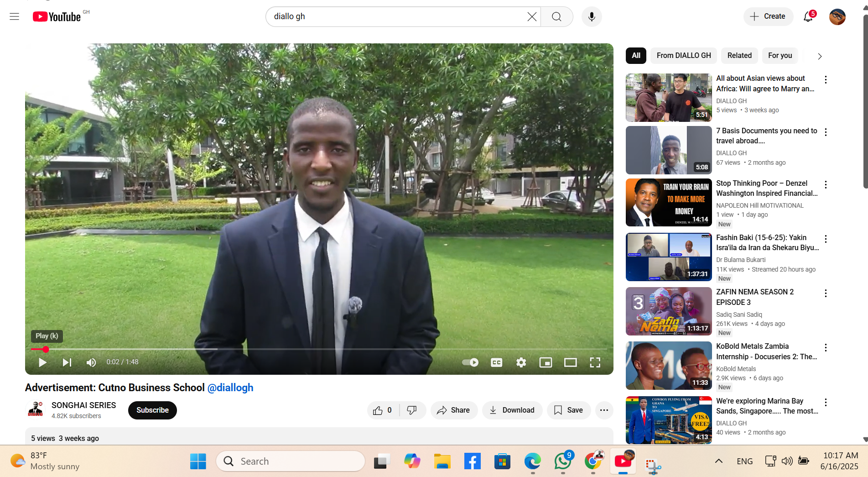Open options for '7 Basis Documents' video

point(826,132)
